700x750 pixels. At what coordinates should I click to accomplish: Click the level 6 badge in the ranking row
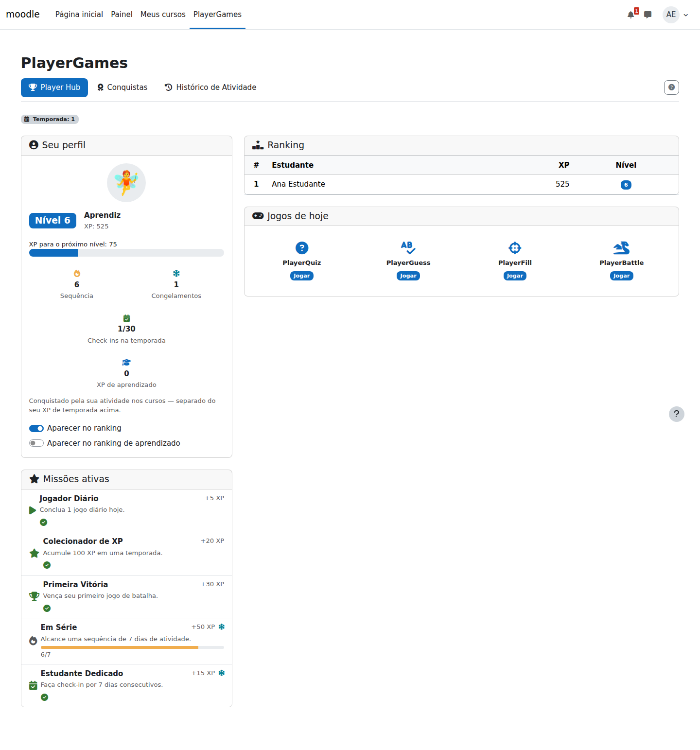click(626, 185)
